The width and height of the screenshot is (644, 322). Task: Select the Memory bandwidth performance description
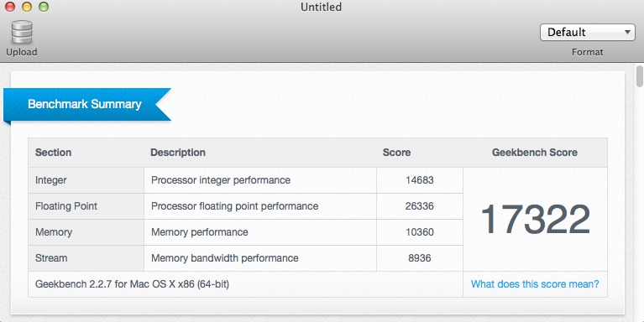225,258
